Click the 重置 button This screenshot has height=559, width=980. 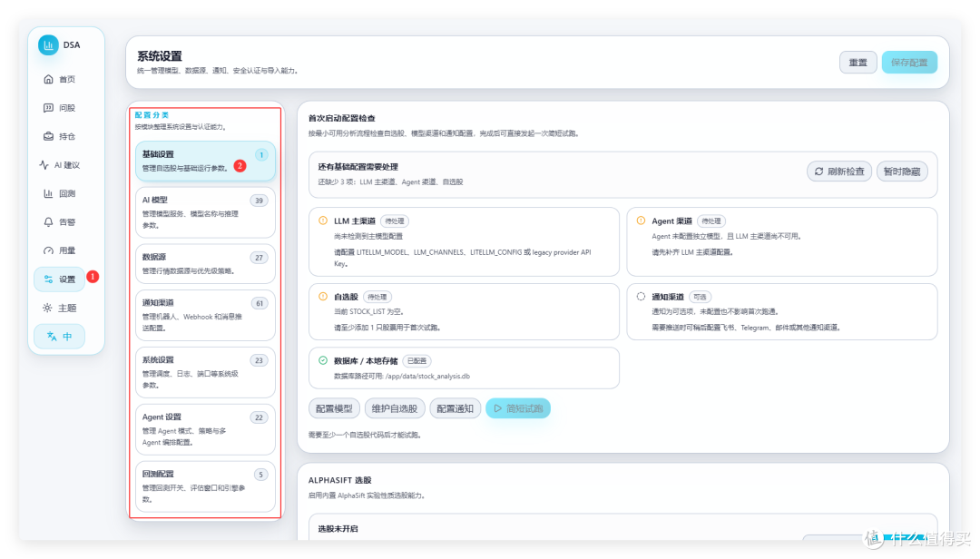click(858, 63)
